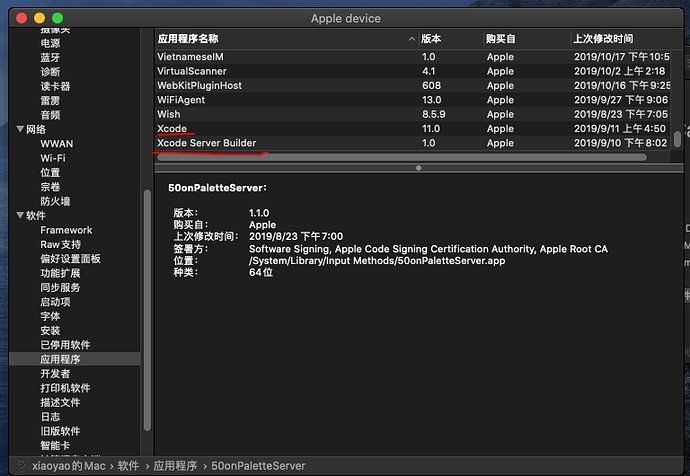Click 50onPaletteServer in the path bar
Image resolution: width=690 pixels, height=476 pixels.
click(258, 466)
